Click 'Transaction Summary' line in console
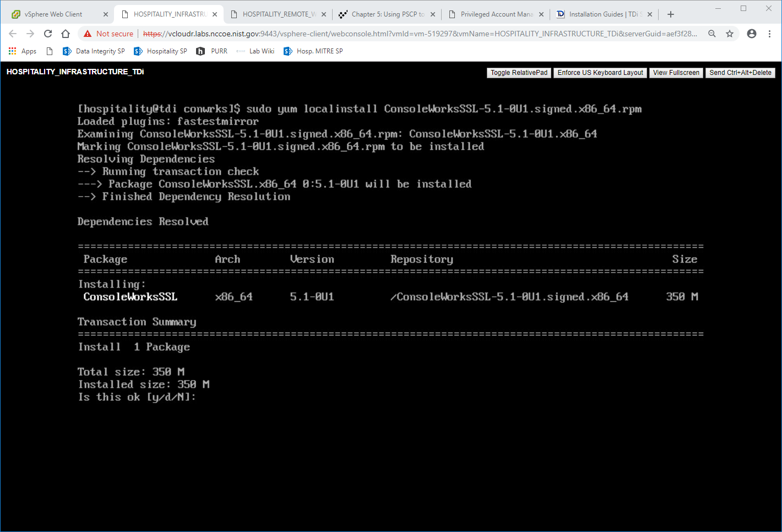Image resolution: width=782 pixels, height=532 pixels. coord(137,322)
